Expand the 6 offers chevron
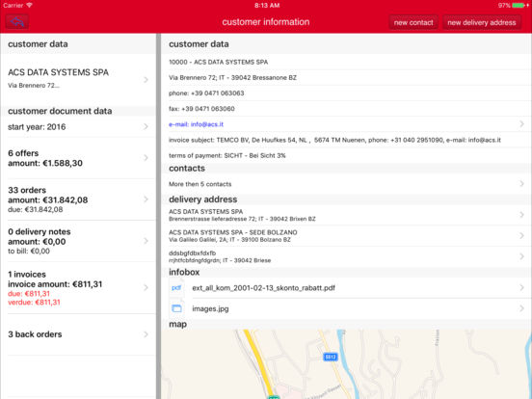 pyautogui.click(x=146, y=158)
